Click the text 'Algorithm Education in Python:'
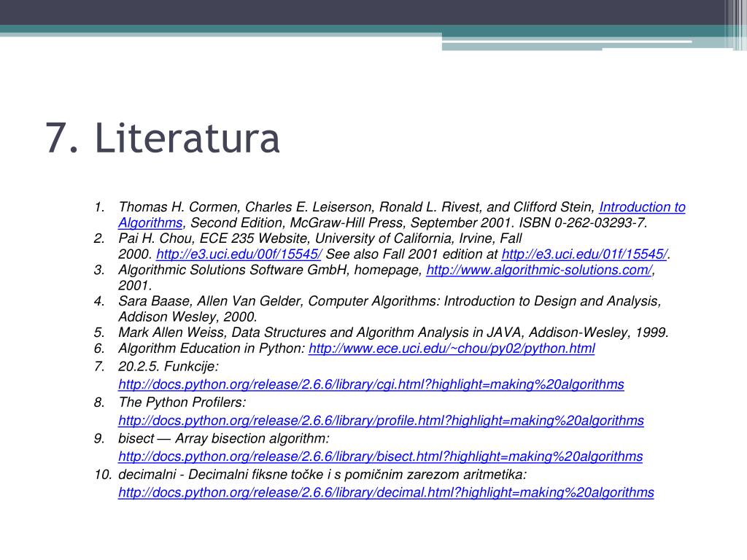This screenshot has width=747, height=560. (x=212, y=349)
